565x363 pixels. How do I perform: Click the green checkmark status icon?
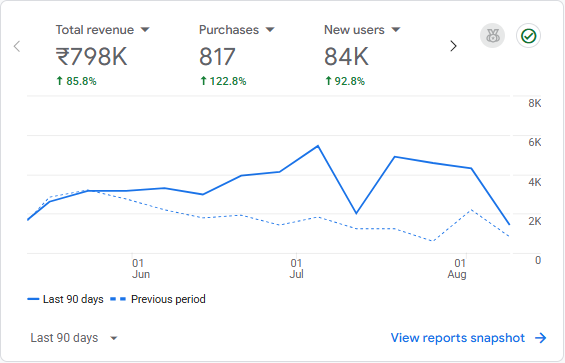(x=528, y=36)
